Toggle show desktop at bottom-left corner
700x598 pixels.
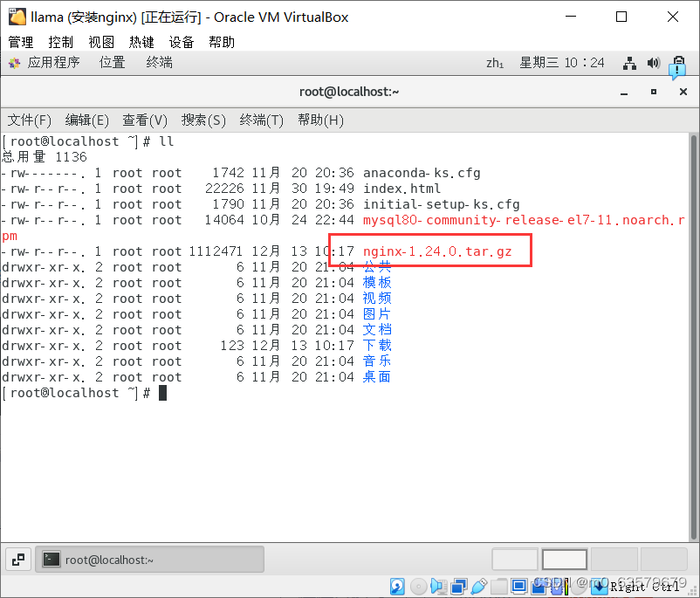tap(17, 559)
